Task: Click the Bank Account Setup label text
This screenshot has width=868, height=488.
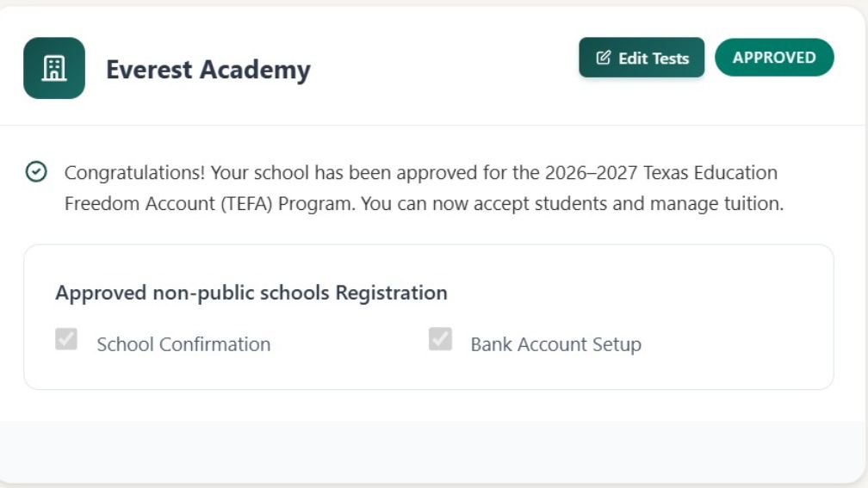Action: point(555,344)
